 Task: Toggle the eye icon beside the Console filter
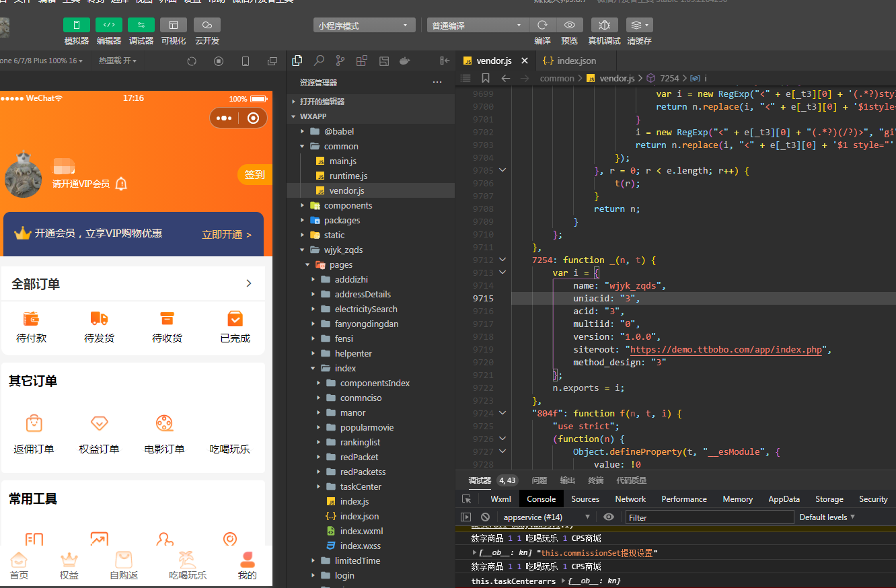(609, 517)
